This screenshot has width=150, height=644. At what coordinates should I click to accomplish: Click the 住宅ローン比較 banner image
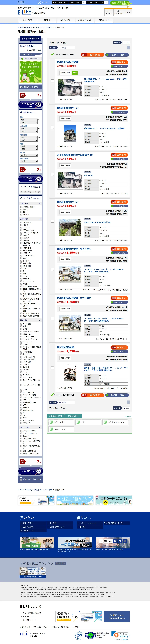click(x=37, y=543)
